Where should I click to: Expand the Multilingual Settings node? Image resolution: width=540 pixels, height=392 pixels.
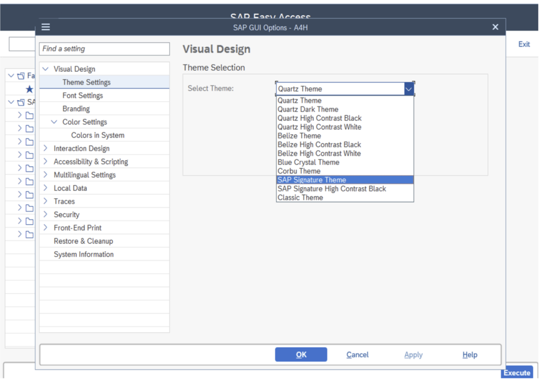(x=45, y=175)
